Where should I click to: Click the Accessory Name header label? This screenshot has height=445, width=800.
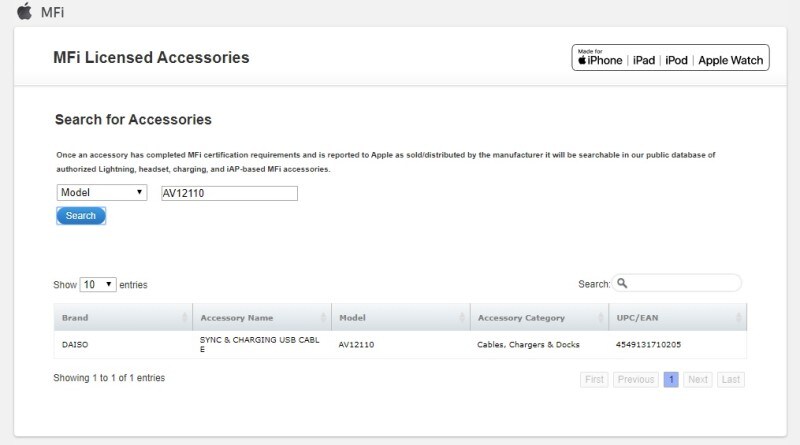coord(237,318)
